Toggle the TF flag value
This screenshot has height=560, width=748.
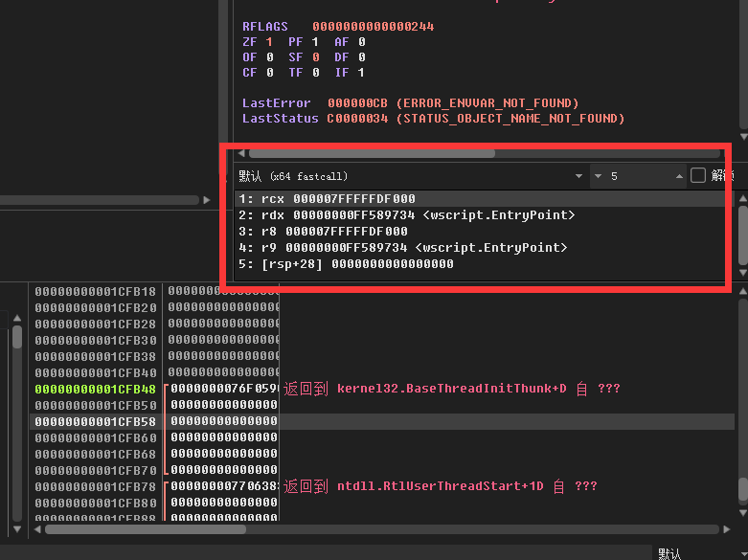(316, 73)
